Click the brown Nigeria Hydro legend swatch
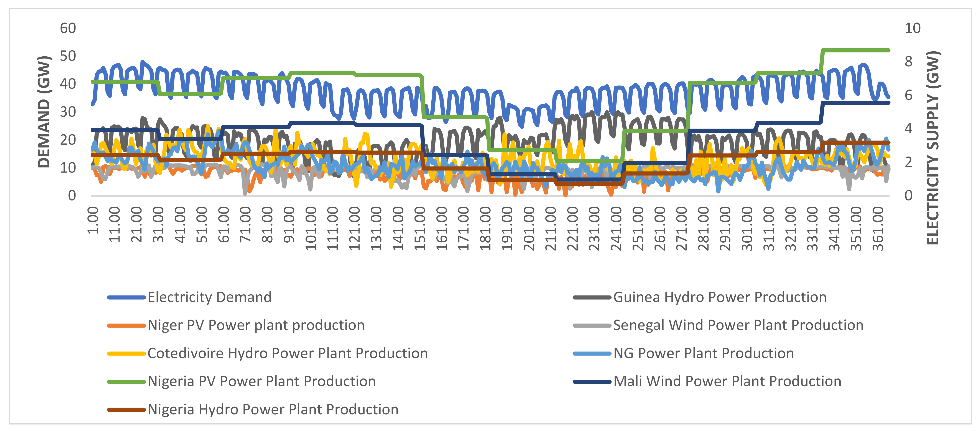Screen dimensions: 980x431 (x=126, y=410)
